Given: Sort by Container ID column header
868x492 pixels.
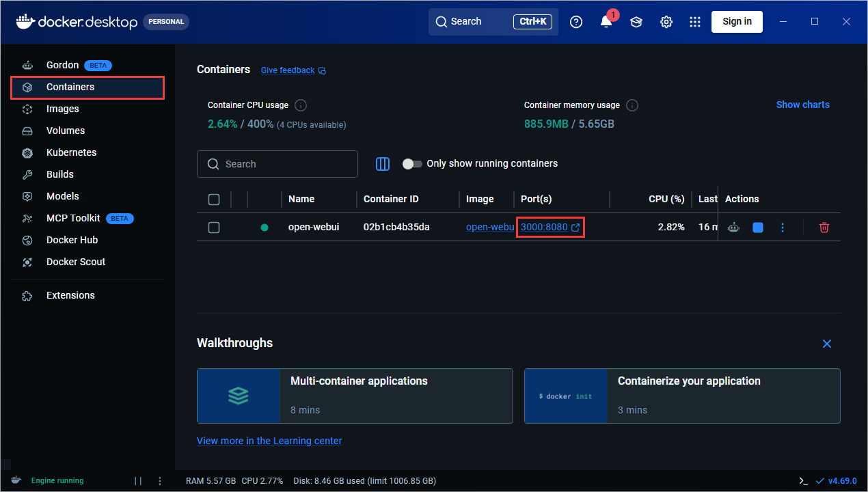Looking at the screenshot, I should [x=391, y=199].
